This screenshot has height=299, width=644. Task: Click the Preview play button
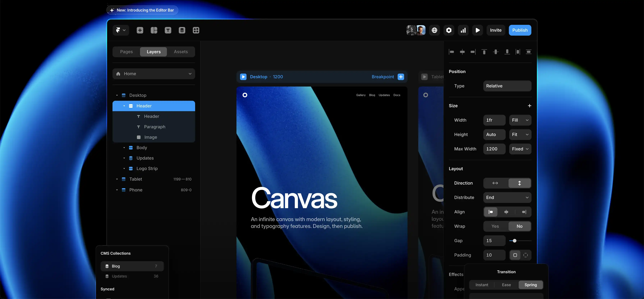(477, 30)
